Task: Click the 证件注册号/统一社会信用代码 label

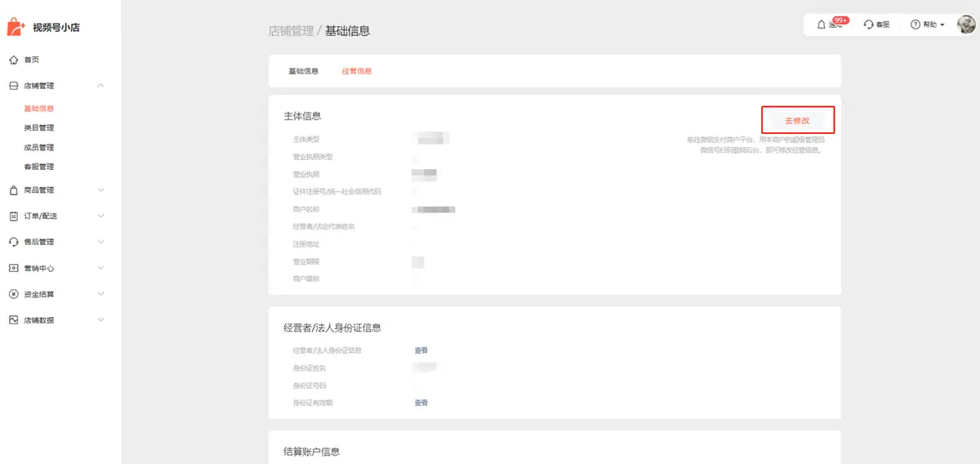Action: tap(337, 192)
